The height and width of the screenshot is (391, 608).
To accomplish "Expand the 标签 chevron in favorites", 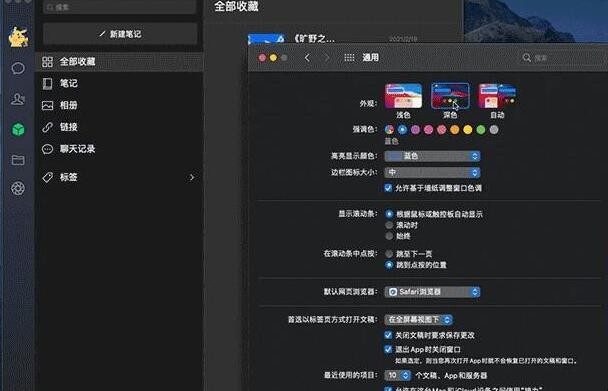I will click(192, 177).
